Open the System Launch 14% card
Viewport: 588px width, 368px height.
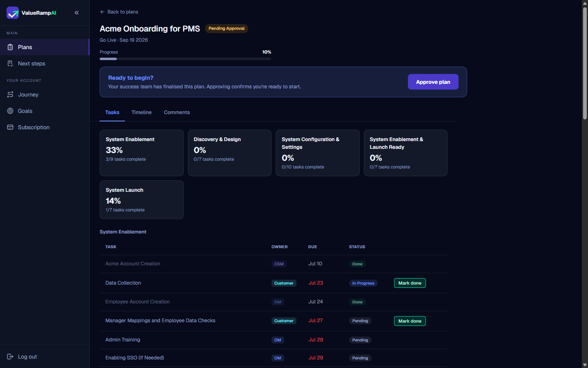(x=142, y=200)
